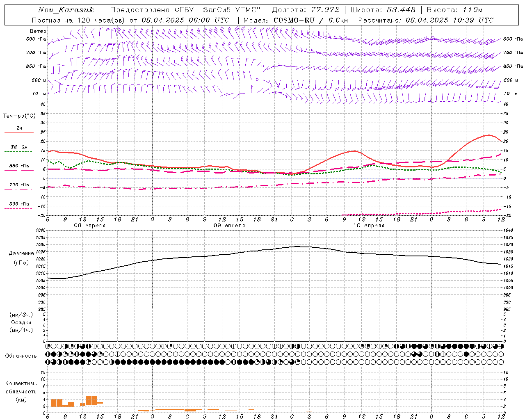Viewport: 525px width, 420px height.
Task: Click the '(км)' convective height unit
Action: tap(21, 399)
